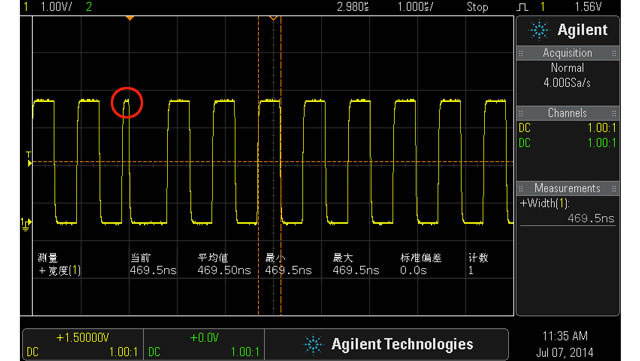Click the 2.980 delay time readout
This screenshot has width=640, height=361.
coord(353,7)
